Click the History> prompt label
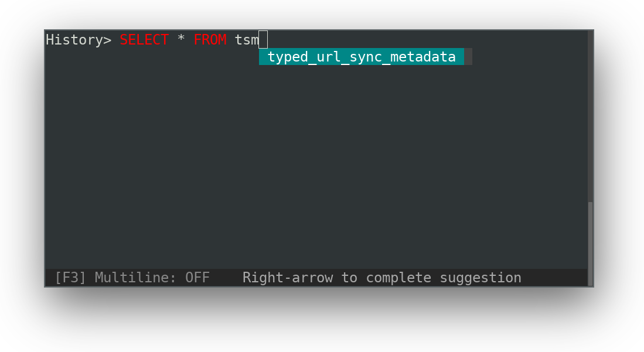The image size is (644, 352). coord(79,40)
